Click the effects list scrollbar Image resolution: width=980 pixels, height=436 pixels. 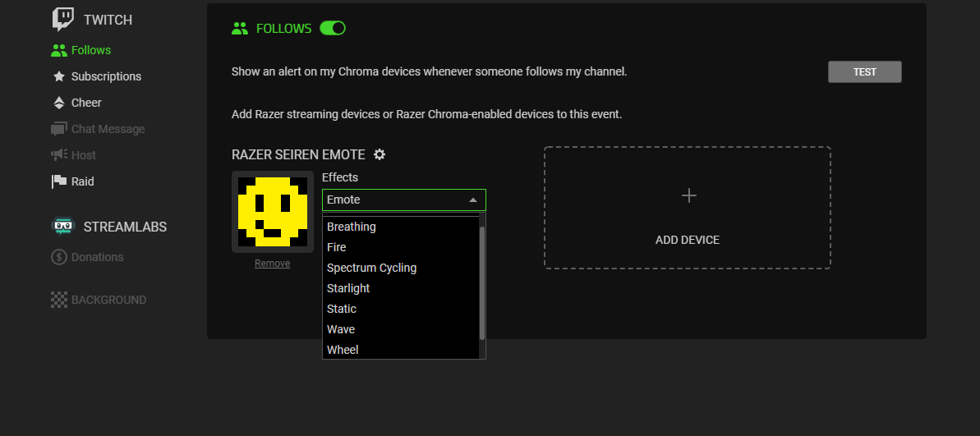coord(482,283)
